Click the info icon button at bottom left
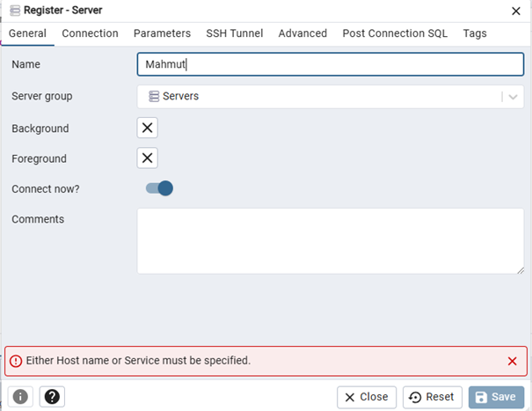 (20, 397)
